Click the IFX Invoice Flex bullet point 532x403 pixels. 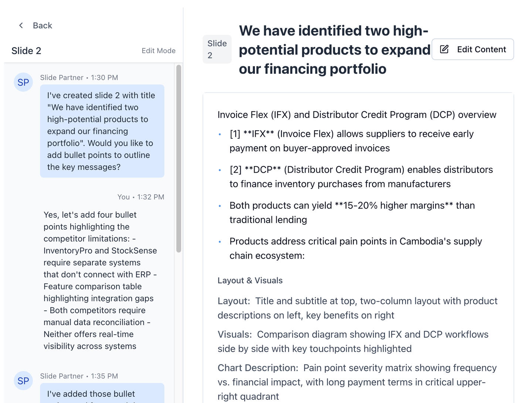351,141
